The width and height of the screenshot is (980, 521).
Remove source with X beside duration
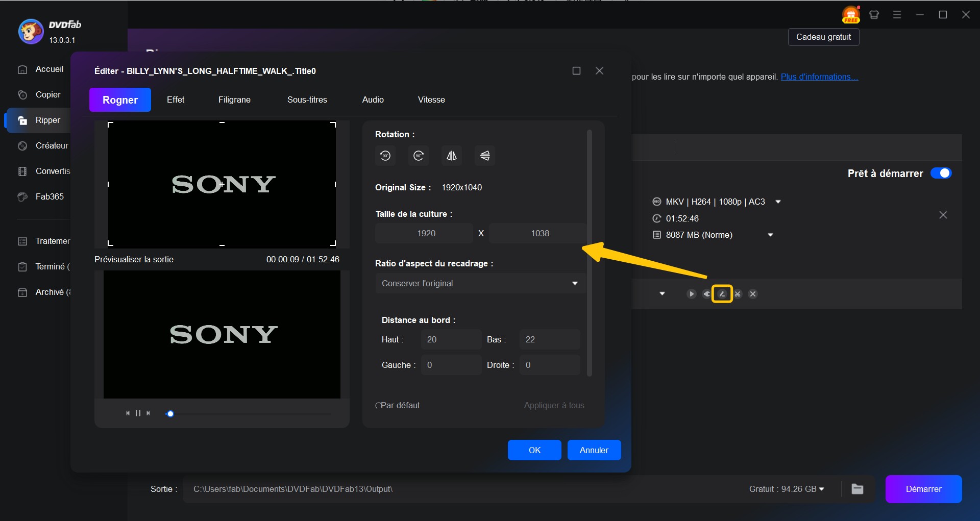[x=943, y=215]
